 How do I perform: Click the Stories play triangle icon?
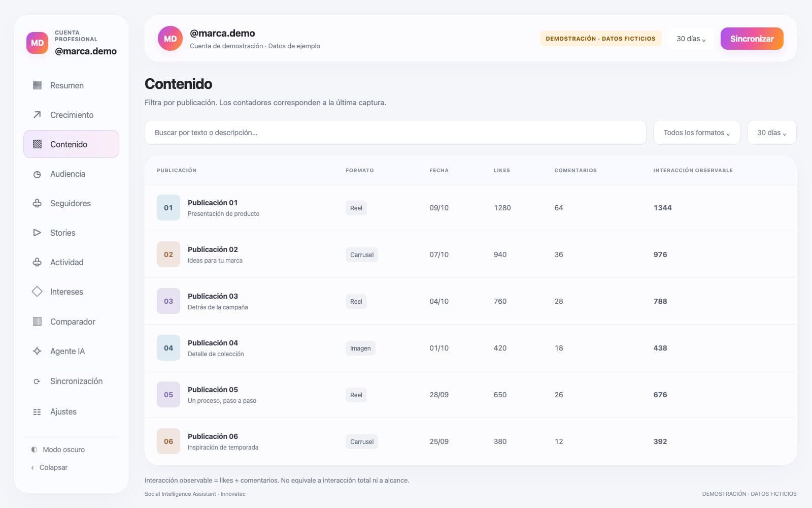tap(37, 233)
